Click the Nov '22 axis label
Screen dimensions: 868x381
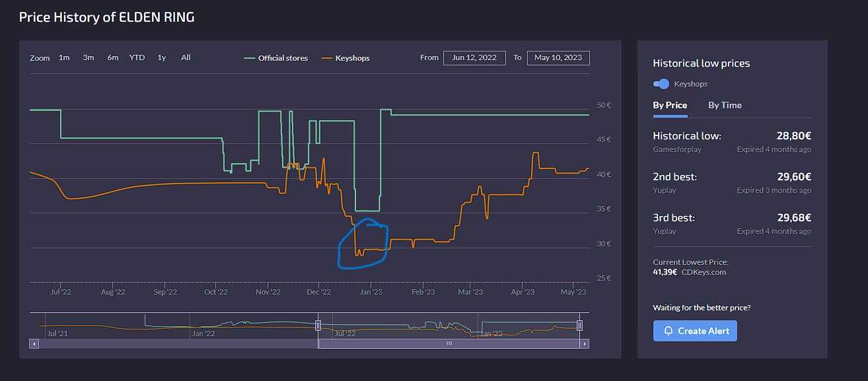point(268,292)
